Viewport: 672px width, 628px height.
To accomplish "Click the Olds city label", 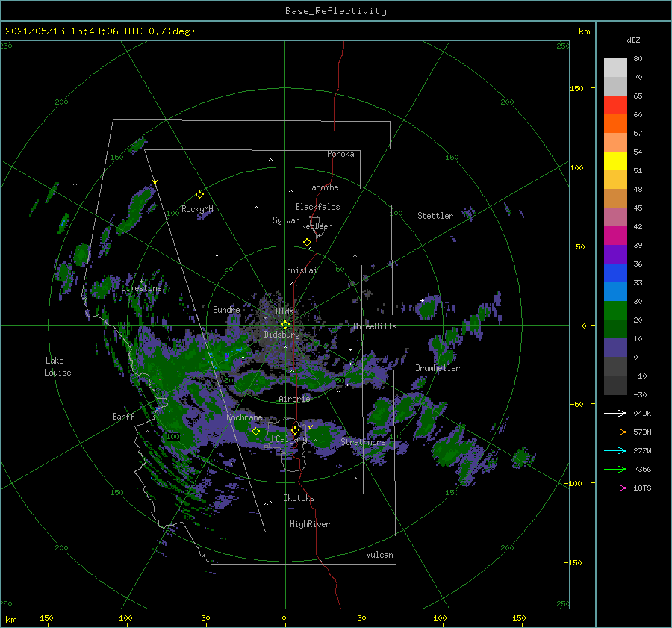I will point(284,311).
